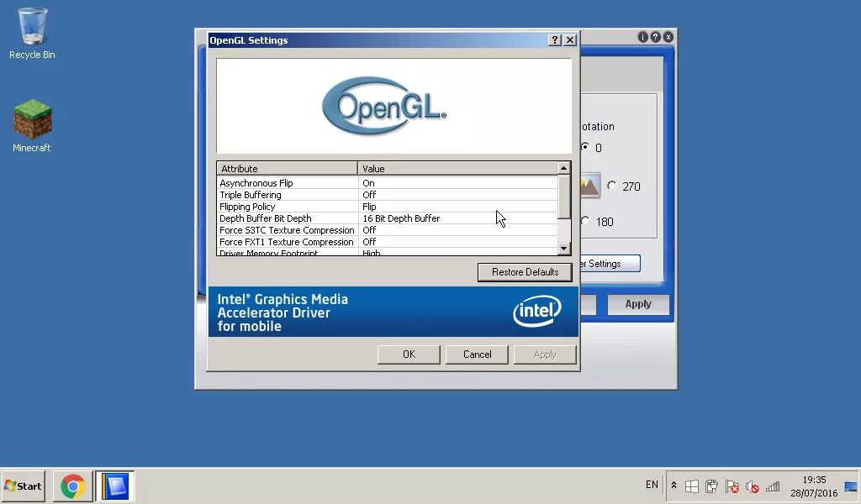Click the greyed Apply button in OpenGL Settings
Image resolution: width=861 pixels, height=504 pixels.
point(545,354)
